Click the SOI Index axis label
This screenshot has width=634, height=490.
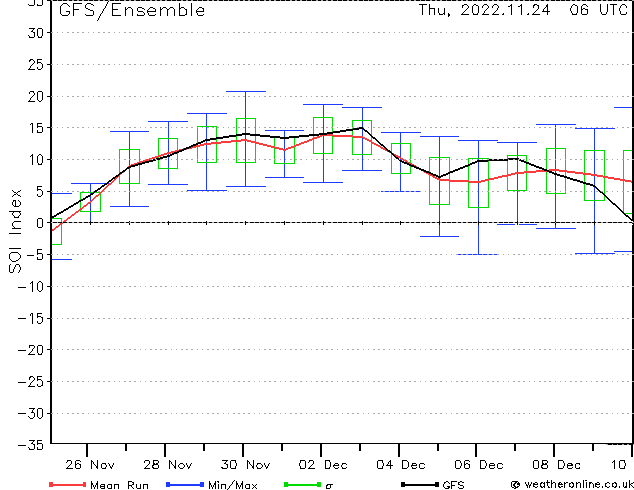pyautogui.click(x=15, y=231)
